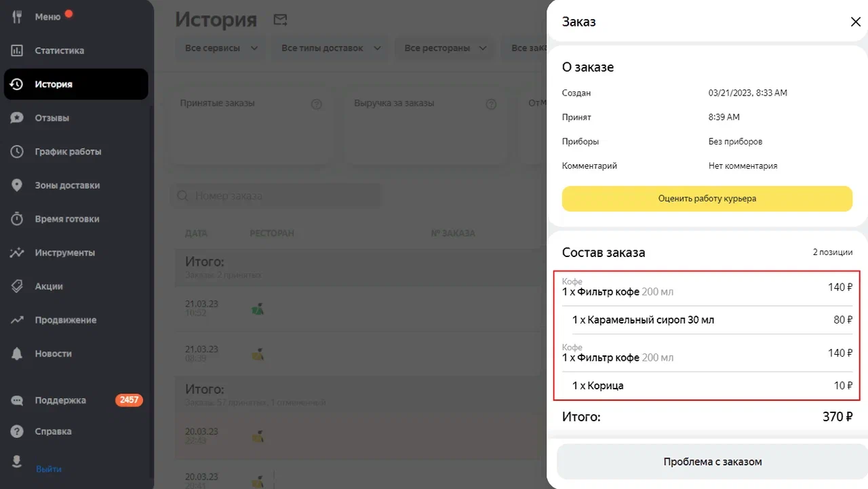This screenshot has height=489, width=868.
Task: Click the Выйти logout link
Action: click(49, 469)
